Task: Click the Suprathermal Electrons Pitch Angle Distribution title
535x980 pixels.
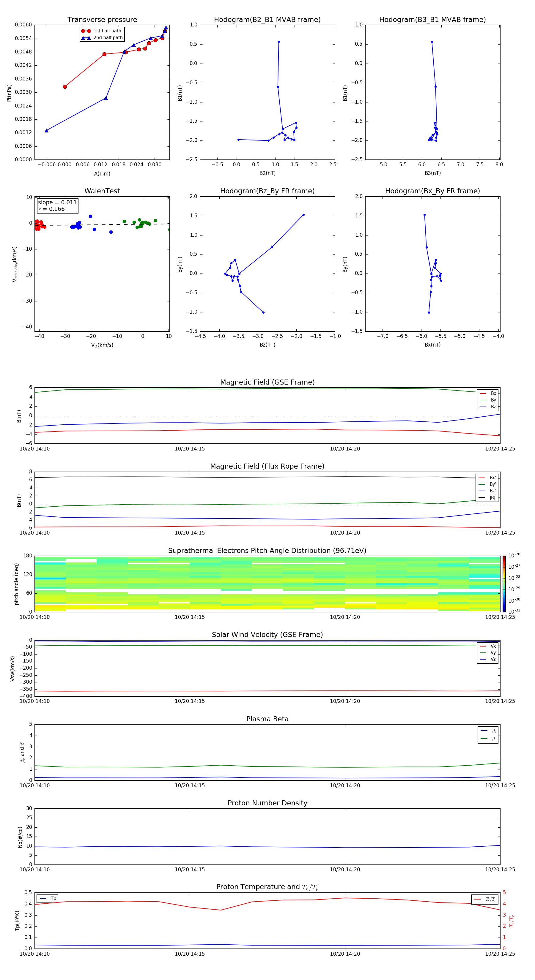Action: tap(267, 551)
